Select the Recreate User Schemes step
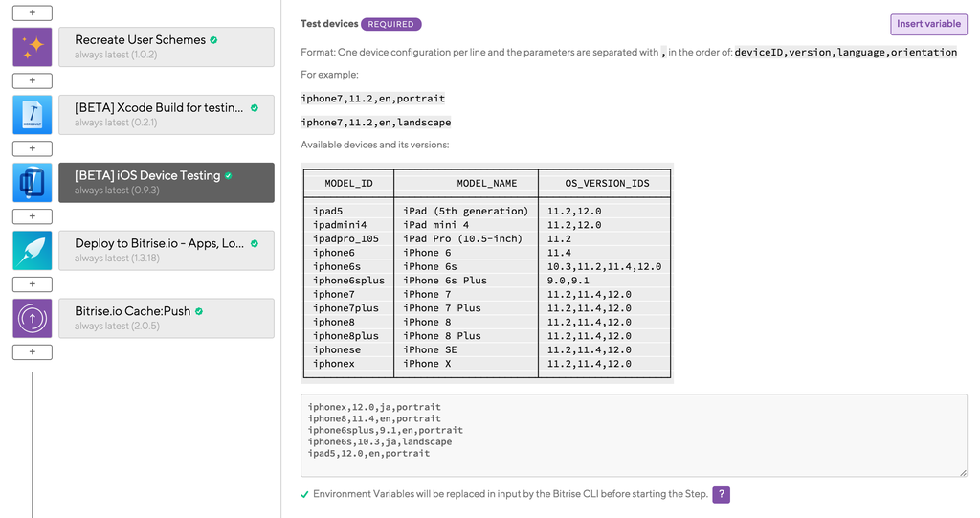980x518 pixels. tap(167, 47)
